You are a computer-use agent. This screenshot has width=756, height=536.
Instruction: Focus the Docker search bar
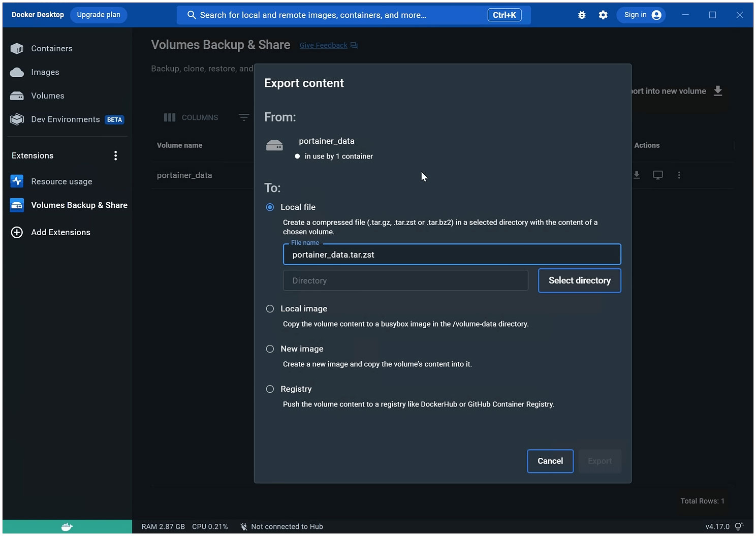pyautogui.click(x=354, y=15)
